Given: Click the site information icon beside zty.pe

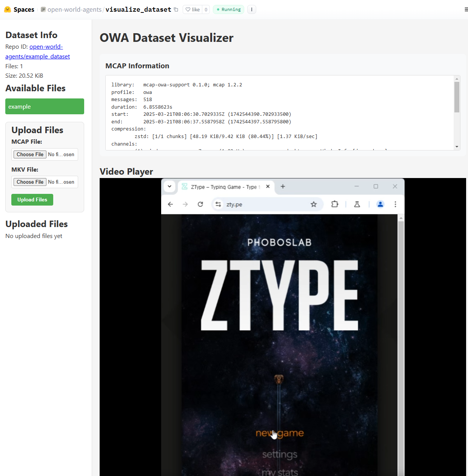Looking at the screenshot, I should pos(218,204).
